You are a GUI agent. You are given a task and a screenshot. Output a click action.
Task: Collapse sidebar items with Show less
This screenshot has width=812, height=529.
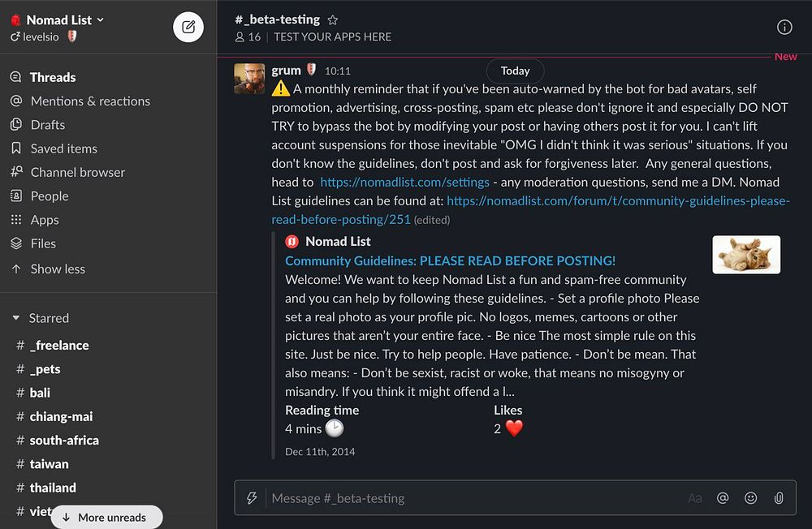[57, 269]
